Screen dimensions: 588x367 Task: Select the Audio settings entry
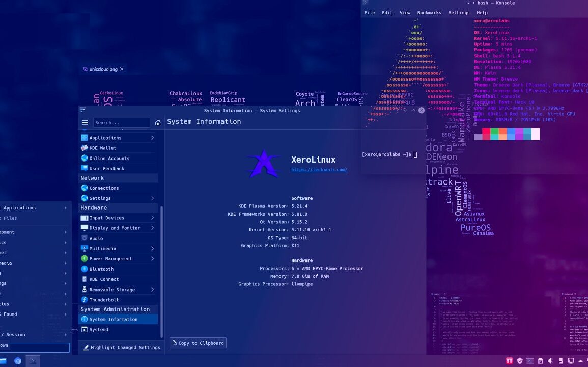tap(96, 238)
